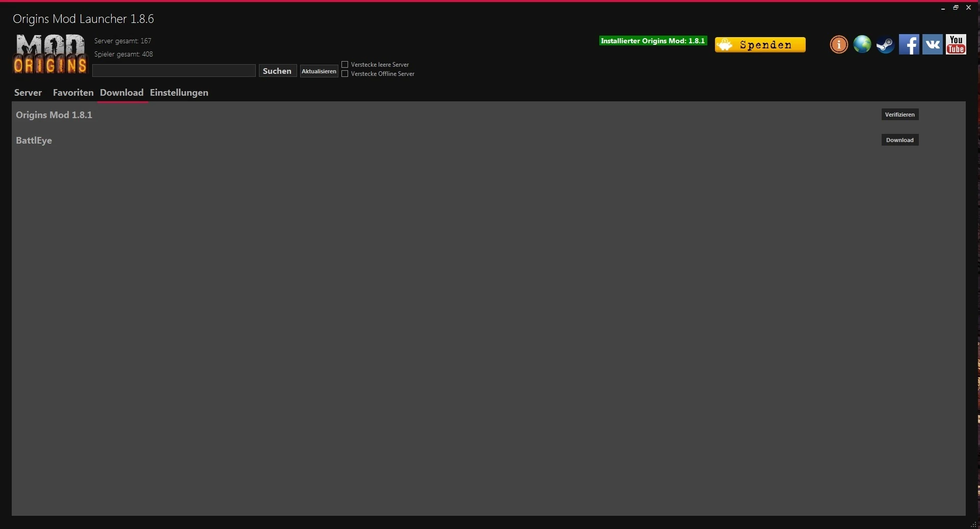Restore the launcher window size
980x529 pixels.
956,8
